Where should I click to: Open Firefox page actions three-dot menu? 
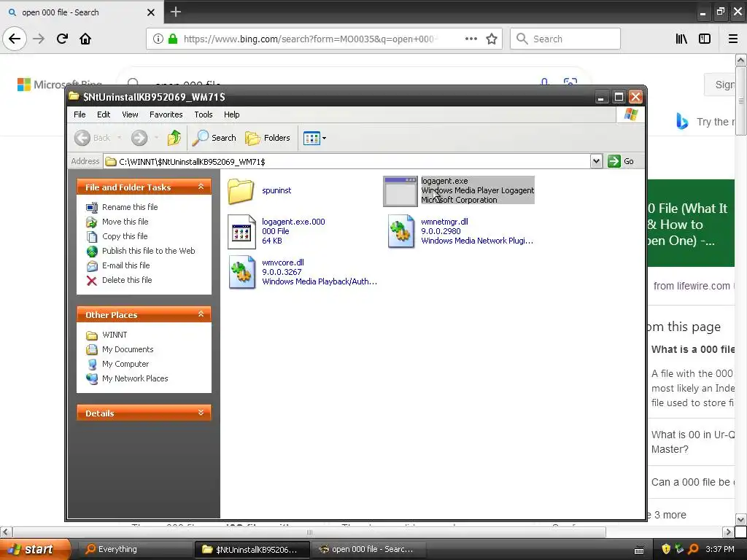tap(471, 39)
